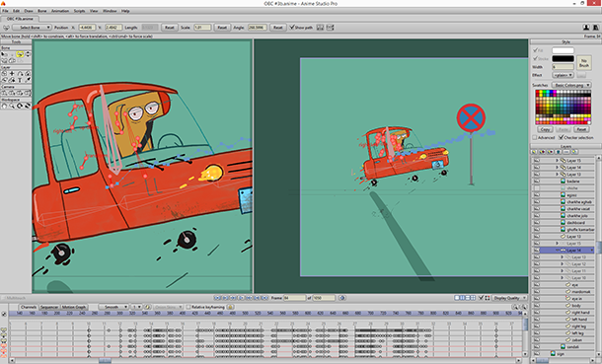Pick a color from the Basic Colors palette

564,107
